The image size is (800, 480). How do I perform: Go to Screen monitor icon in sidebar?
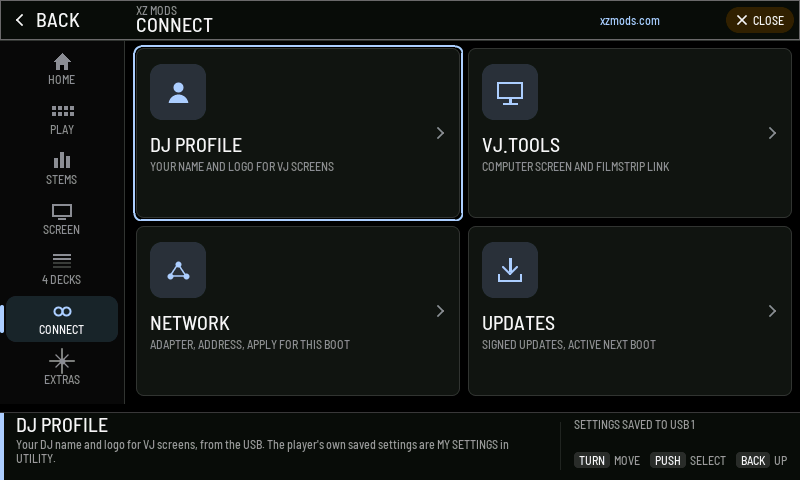tap(62, 211)
